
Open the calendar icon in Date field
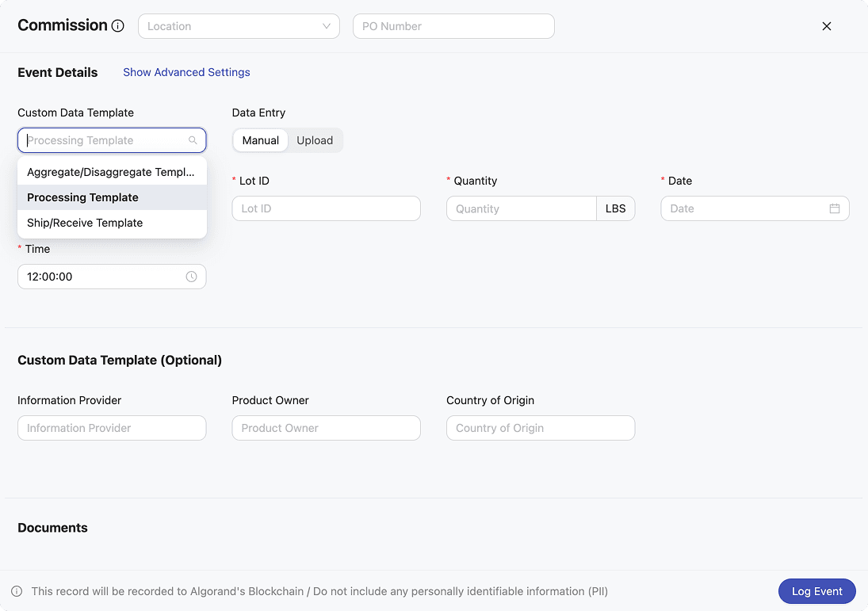835,208
